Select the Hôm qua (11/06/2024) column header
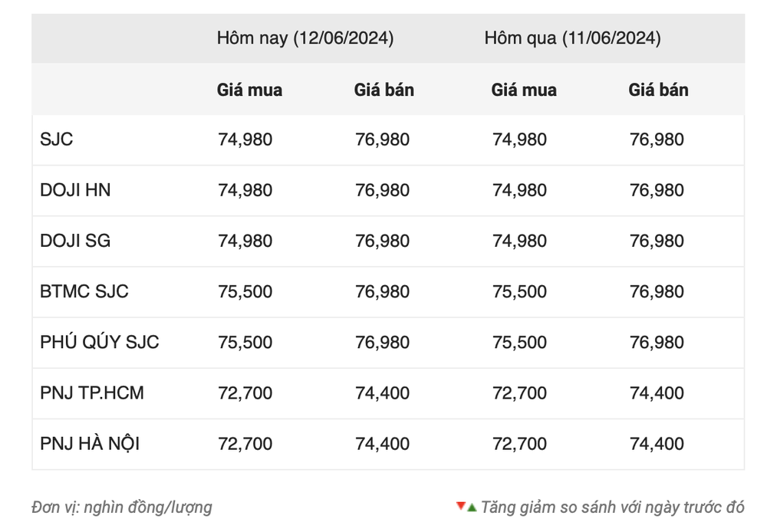The height and width of the screenshot is (532, 767). (572, 38)
